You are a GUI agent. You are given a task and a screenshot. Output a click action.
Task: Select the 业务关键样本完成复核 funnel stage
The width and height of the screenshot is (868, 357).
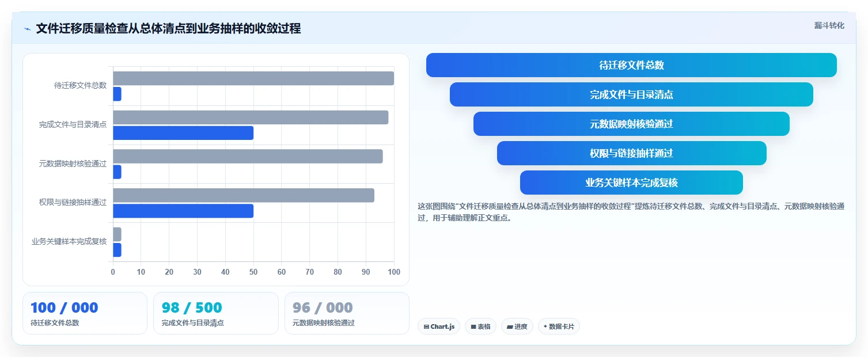tap(631, 183)
